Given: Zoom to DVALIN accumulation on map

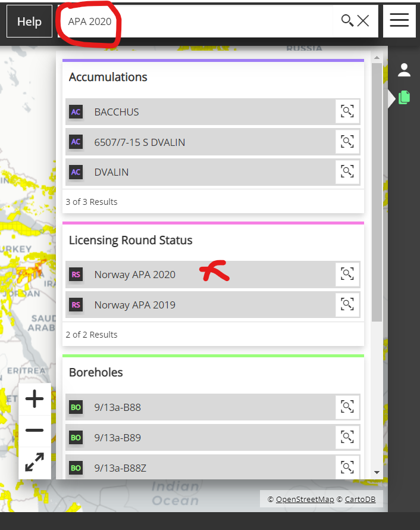Looking at the screenshot, I should [x=347, y=172].
